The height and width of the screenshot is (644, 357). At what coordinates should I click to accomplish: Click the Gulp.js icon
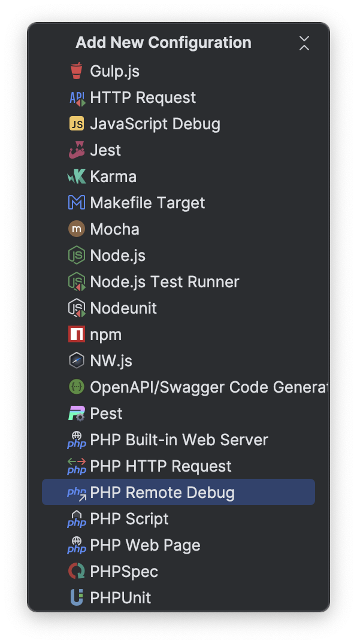pyautogui.click(x=77, y=71)
